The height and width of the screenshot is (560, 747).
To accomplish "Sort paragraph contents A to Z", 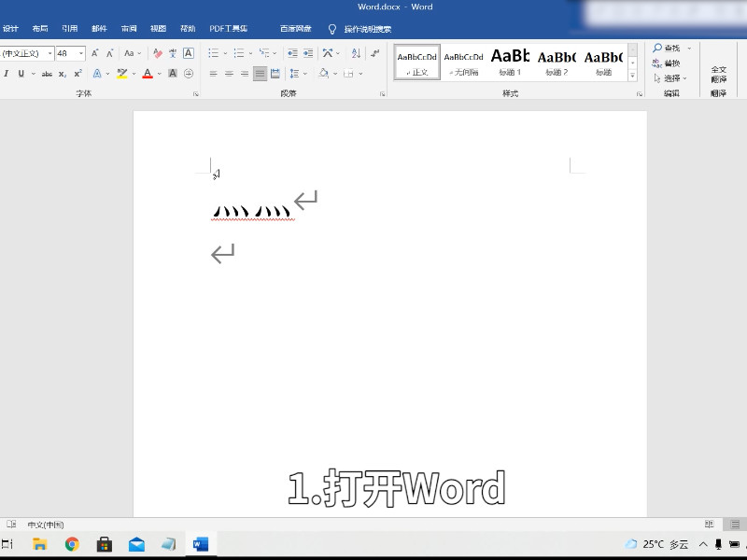I will click(x=356, y=53).
